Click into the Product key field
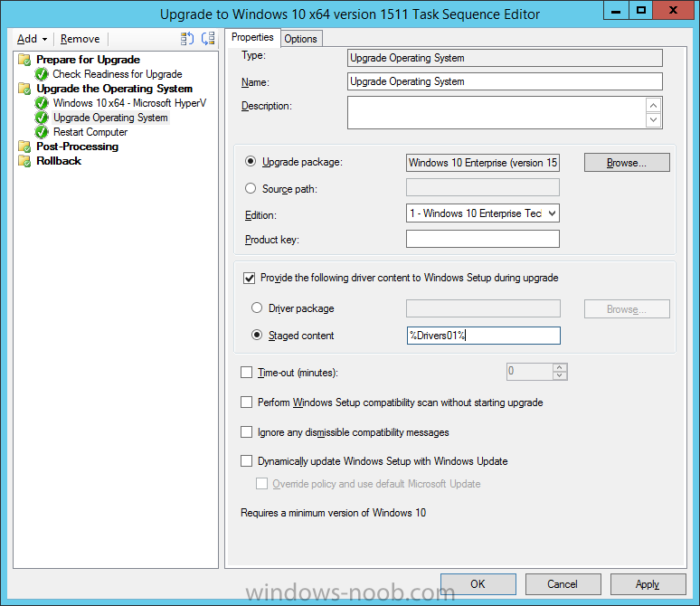 click(x=483, y=239)
